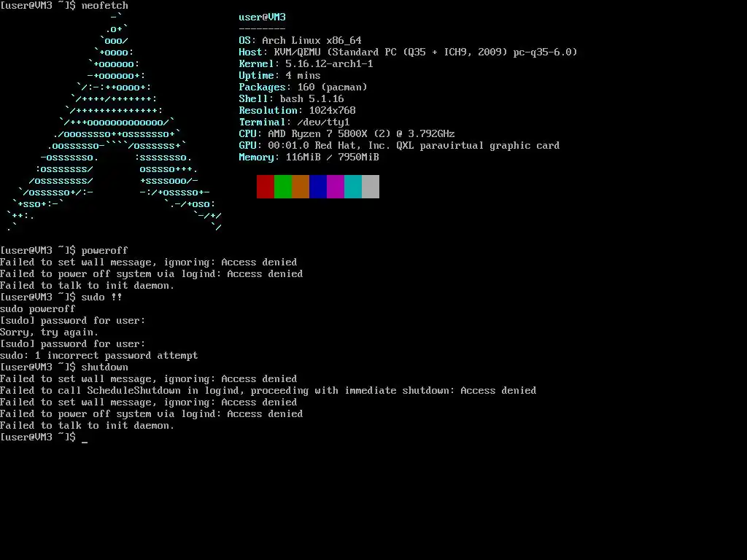Click the 'OS: Arch Linux x86_64' line

click(300, 41)
